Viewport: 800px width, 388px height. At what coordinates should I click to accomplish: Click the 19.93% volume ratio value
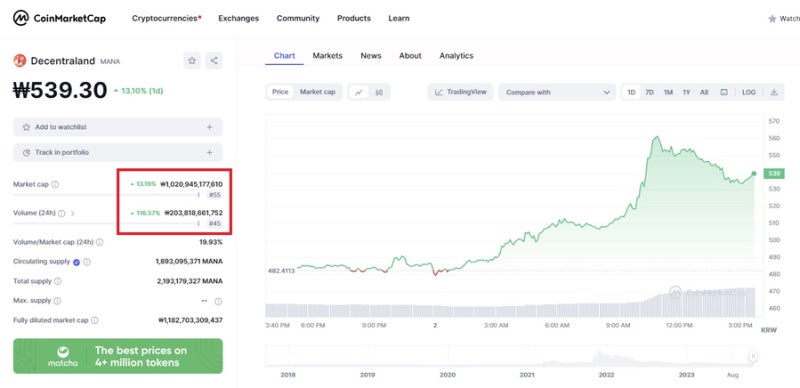click(x=211, y=242)
